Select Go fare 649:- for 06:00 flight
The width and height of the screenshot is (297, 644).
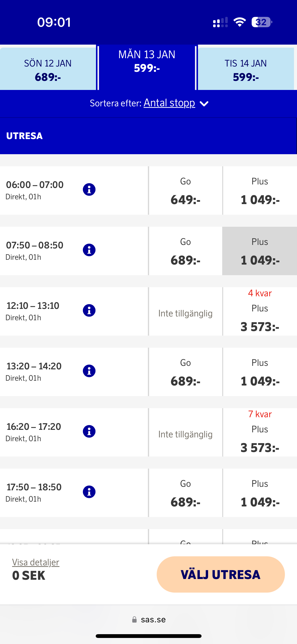pos(185,191)
